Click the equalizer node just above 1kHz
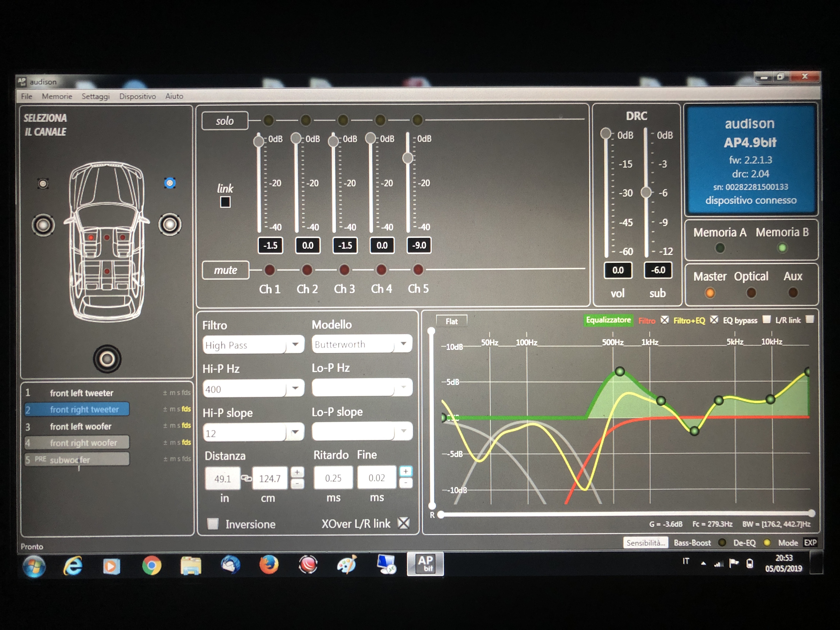This screenshot has height=630, width=840. 661,401
